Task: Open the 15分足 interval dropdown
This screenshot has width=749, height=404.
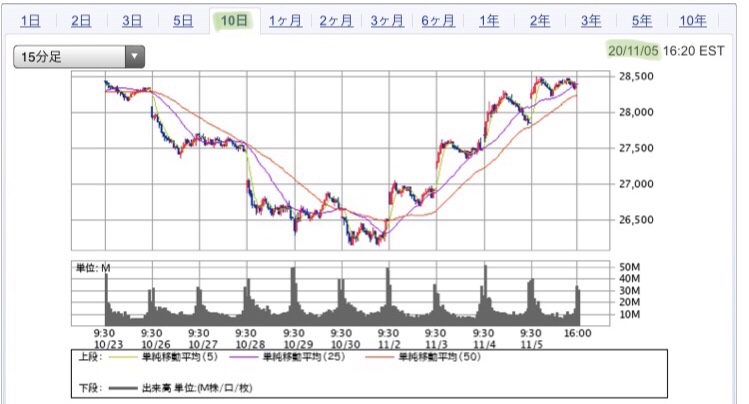Action: [79, 57]
